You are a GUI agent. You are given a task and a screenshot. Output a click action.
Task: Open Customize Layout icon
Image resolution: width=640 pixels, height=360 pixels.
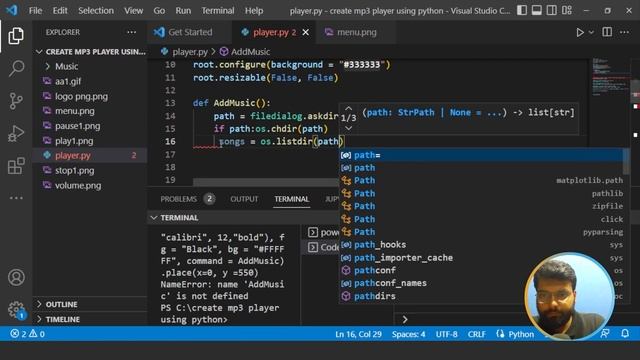point(567,10)
